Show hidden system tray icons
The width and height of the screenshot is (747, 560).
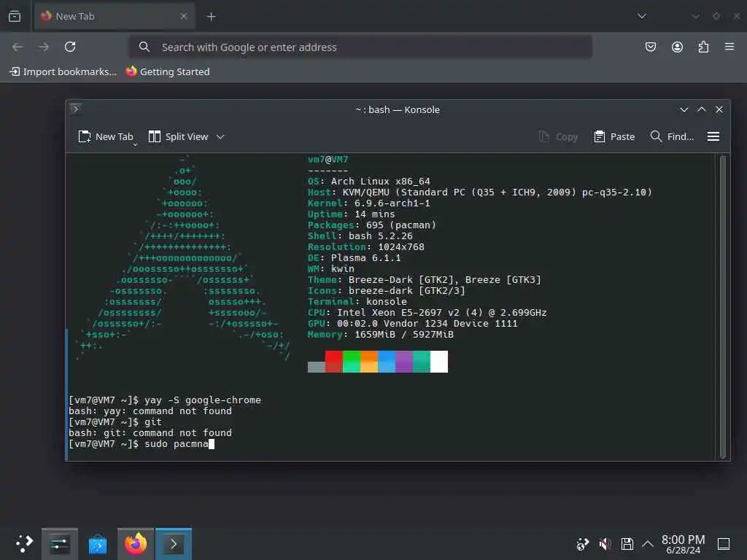(x=648, y=544)
